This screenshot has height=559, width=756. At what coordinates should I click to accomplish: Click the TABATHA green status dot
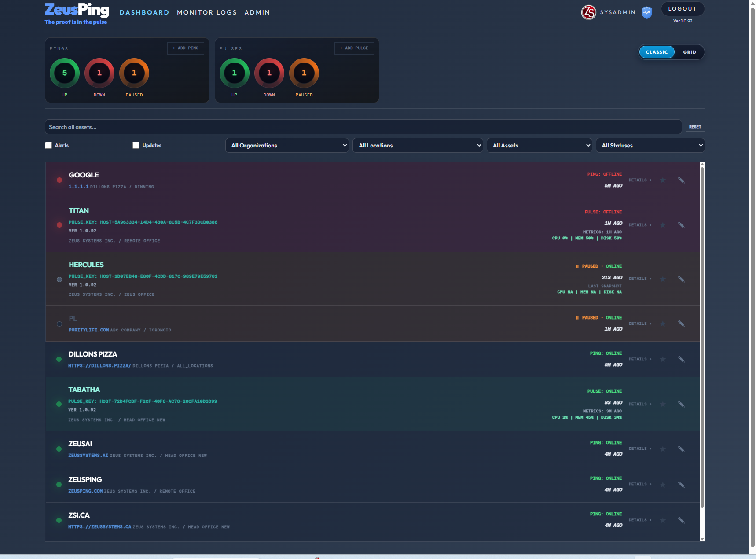click(59, 404)
